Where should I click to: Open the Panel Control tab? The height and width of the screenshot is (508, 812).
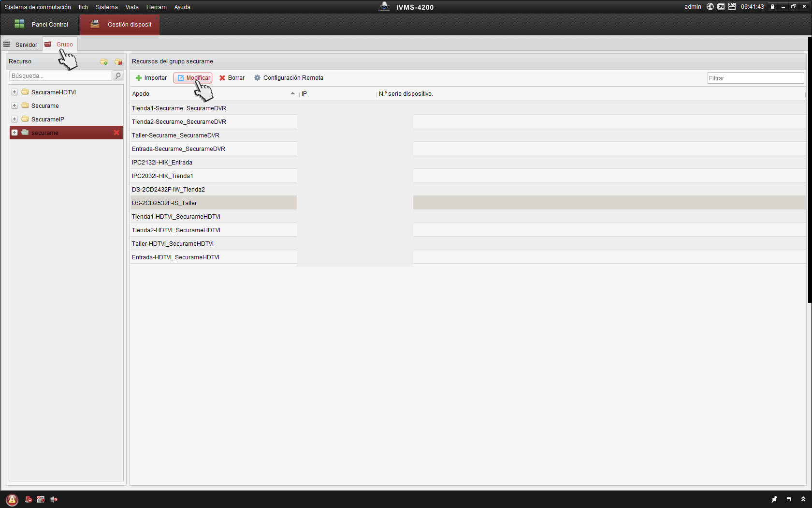point(41,24)
